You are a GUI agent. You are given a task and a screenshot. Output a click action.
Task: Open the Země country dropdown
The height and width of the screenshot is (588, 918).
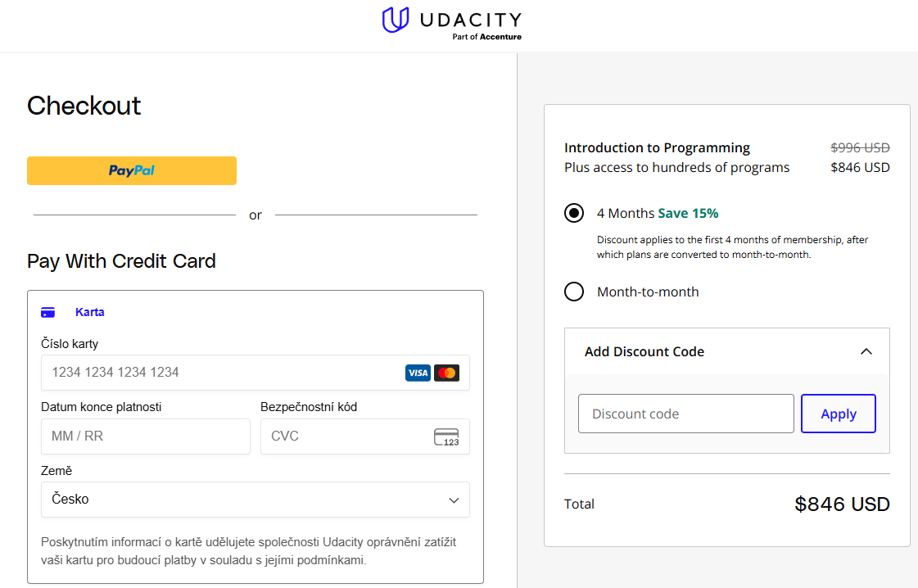[x=255, y=500]
